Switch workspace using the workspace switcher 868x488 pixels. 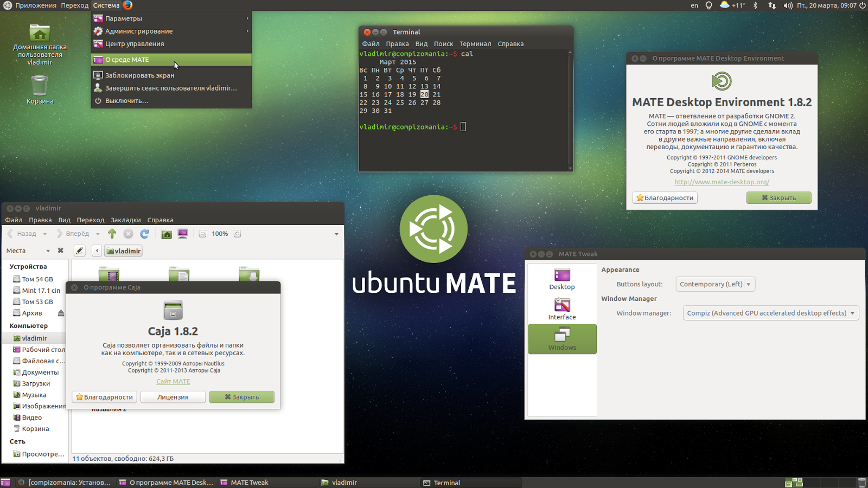[x=794, y=483]
